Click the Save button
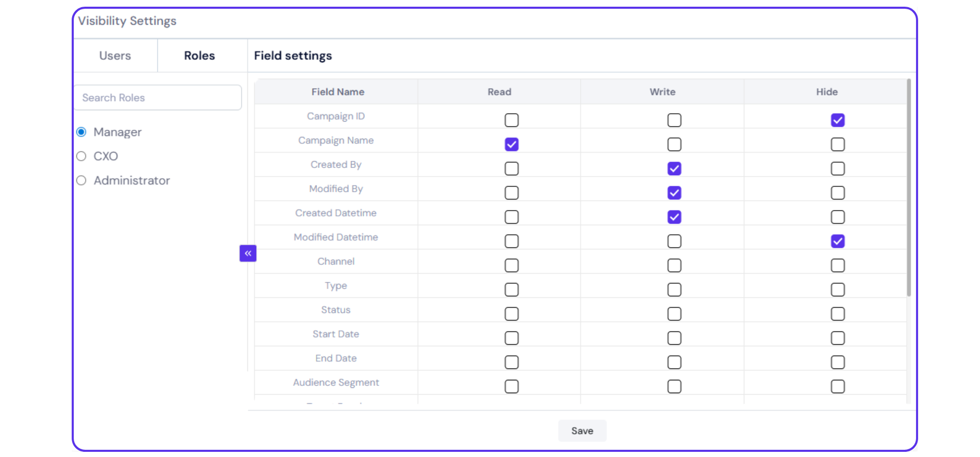Image resolution: width=980 pixels, height=457 pixels. pos(582,431)
